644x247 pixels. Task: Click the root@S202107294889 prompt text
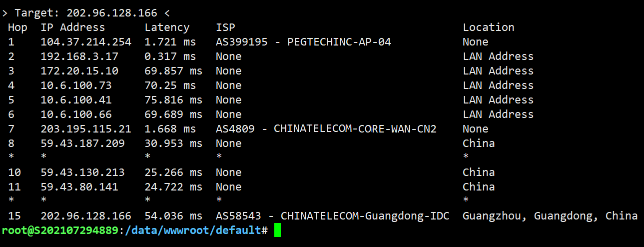coord(60,230)
